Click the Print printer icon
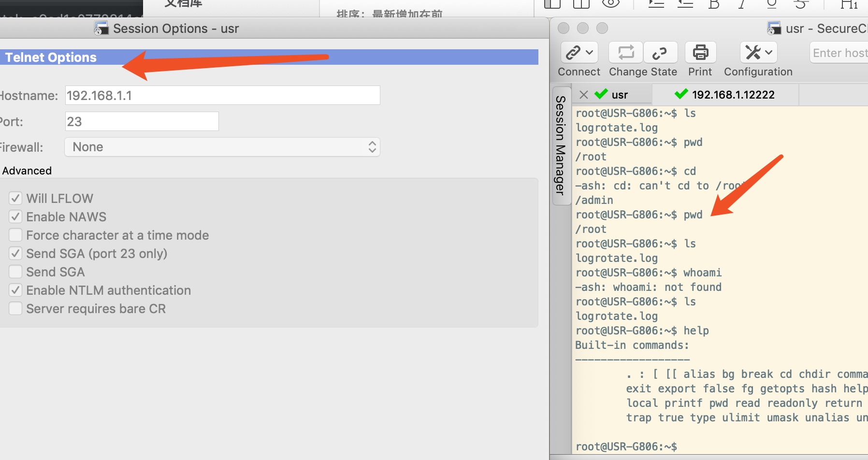This screenshot has height=460, width=868. pyautogui.click(x=700, y=52)
